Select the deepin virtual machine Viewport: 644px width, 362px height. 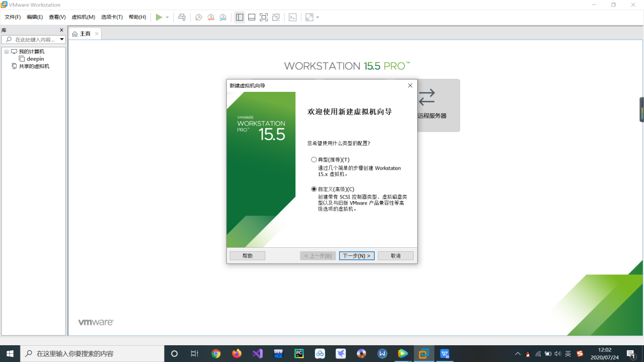click(35, 59)
